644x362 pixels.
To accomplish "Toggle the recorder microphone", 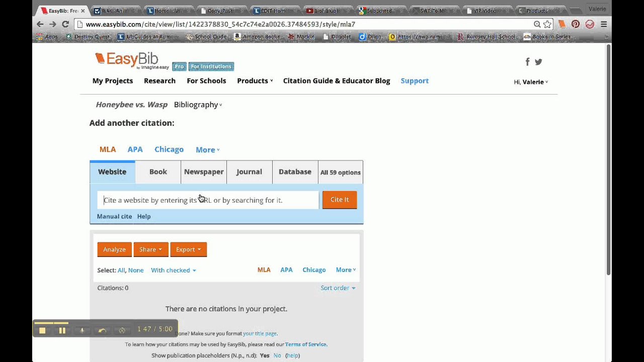I will point(82,330).
